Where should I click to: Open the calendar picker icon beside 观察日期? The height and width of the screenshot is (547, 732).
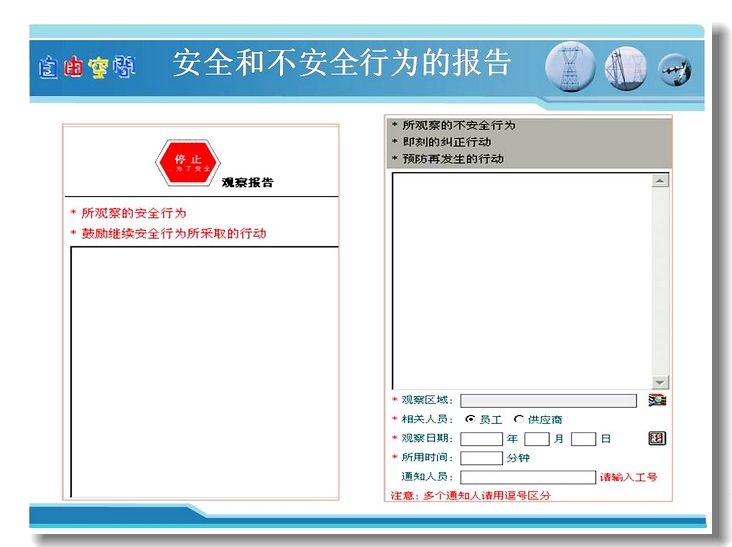(657, 438)
